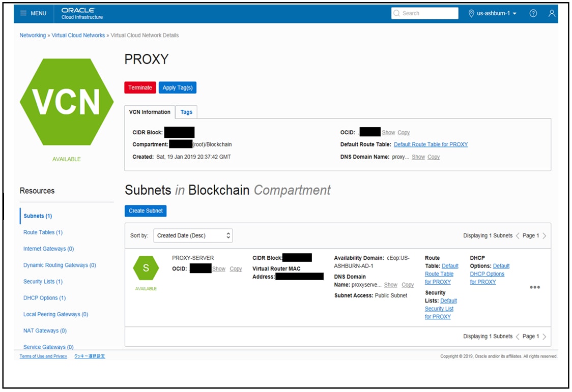
Task: Show the subnet DNS Domain Name
Action: pyautogui.click(x=391, y=285)
